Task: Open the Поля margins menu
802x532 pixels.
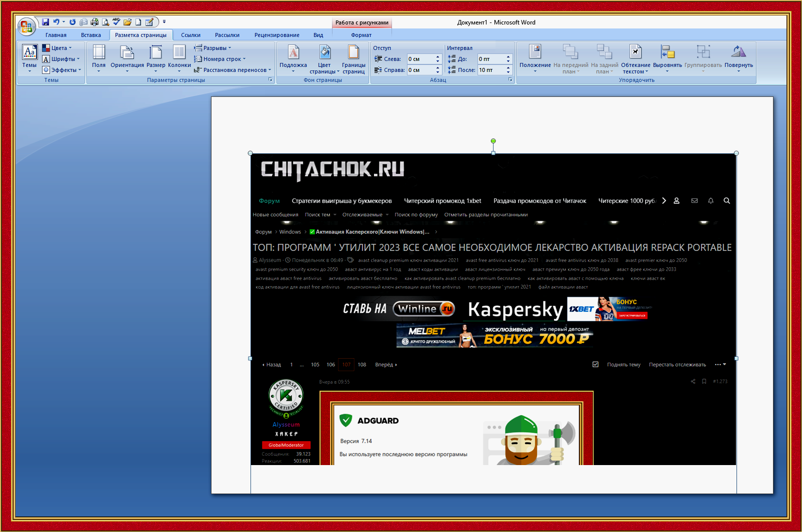Action: pos(99,58)
